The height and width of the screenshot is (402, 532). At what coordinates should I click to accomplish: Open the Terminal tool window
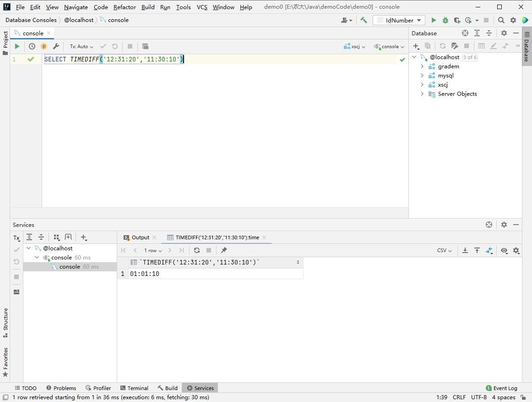(134, 388)
